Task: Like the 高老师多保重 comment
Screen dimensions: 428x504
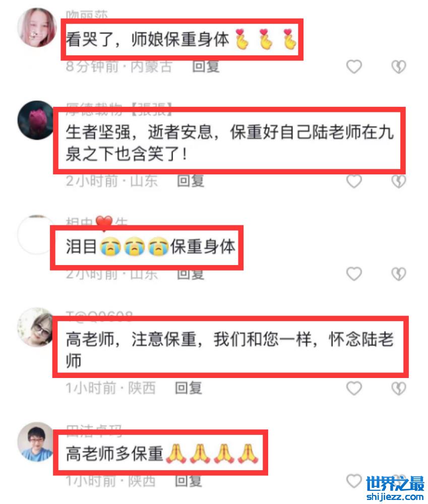Action: point(354,481)
